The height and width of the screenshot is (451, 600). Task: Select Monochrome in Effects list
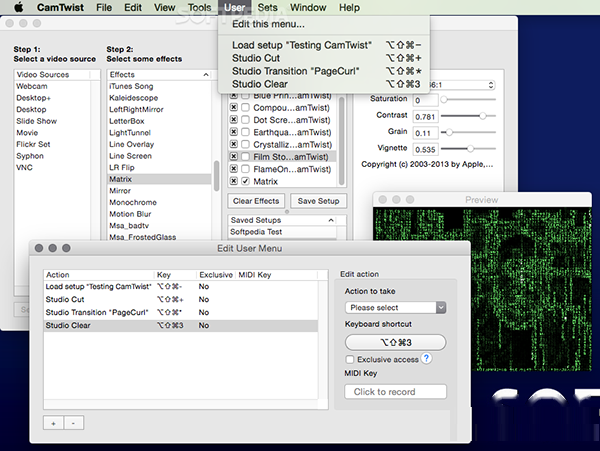pyautogui.click(x=159, y=202)
